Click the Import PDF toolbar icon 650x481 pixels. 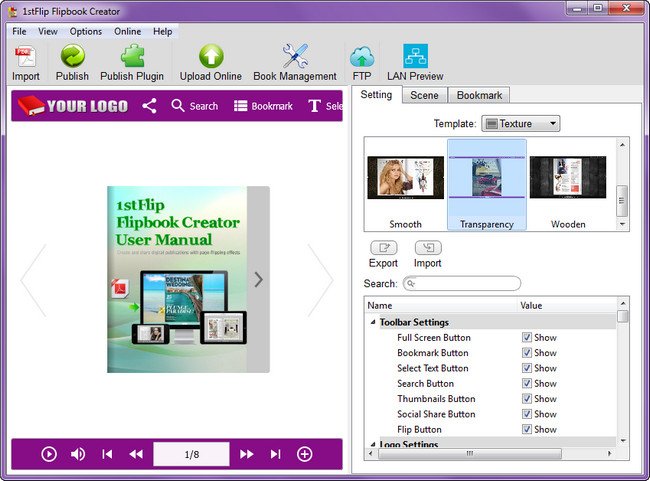pos(26,57)
